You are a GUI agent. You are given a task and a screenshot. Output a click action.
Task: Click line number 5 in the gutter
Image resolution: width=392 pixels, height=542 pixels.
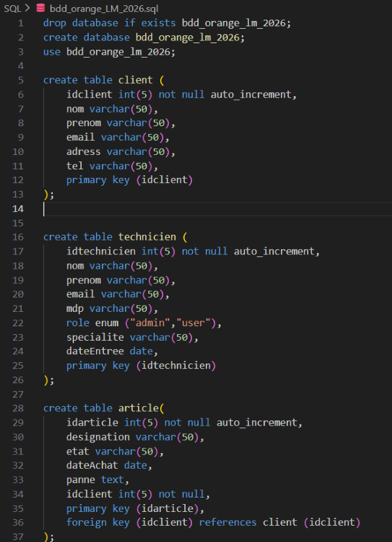click(21, 80)
